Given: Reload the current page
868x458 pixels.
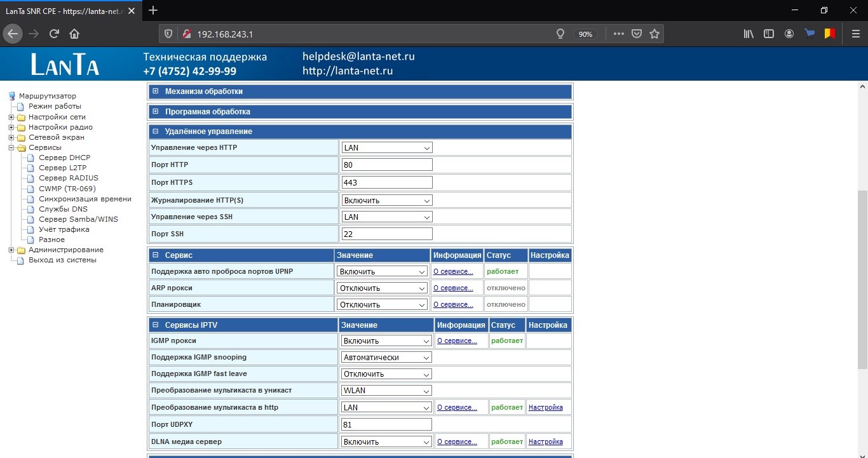Looking at the screenshot, I should [x=54, y=34].
